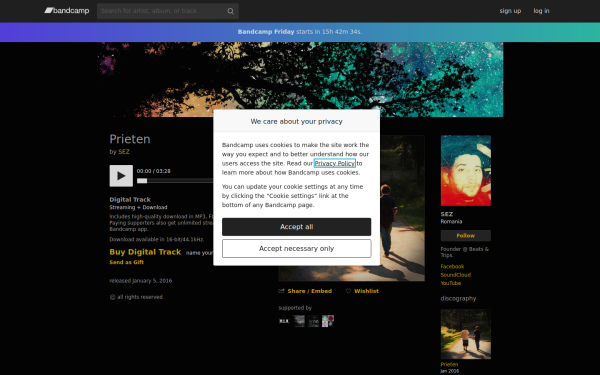600x375 pixels.
Task: Click the header banner image
Action: point(301,79)
